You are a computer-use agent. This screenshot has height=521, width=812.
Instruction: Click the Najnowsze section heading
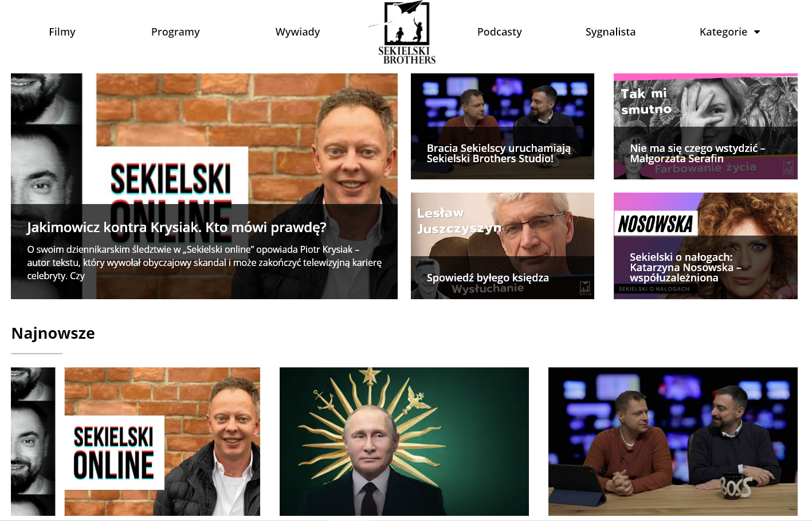[x=53, y=333]
